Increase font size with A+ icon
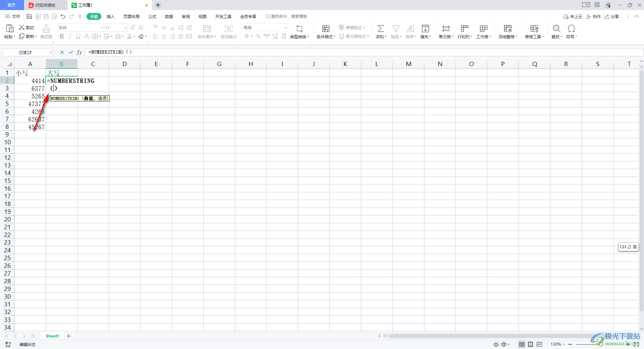 133,28
